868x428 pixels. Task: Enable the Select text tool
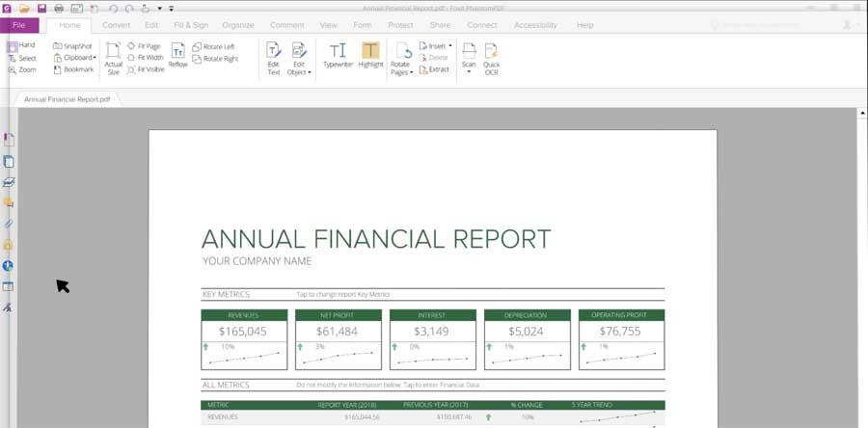click(22, 58)
